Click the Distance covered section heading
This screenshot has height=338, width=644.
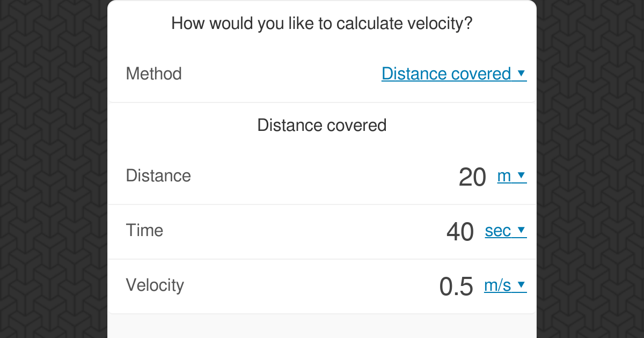(322, 125)
